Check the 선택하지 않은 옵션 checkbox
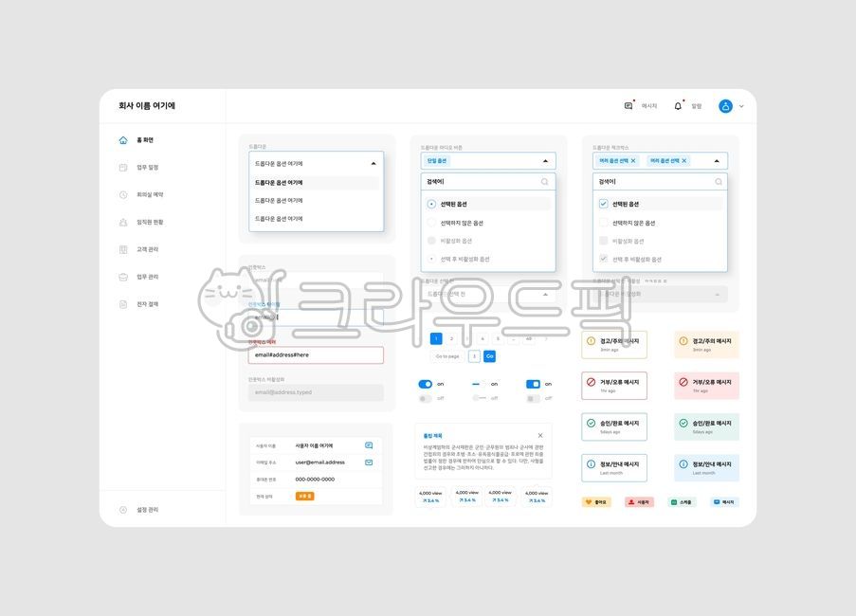The width and height of the screenshot is (856, 616). (604, 221)
